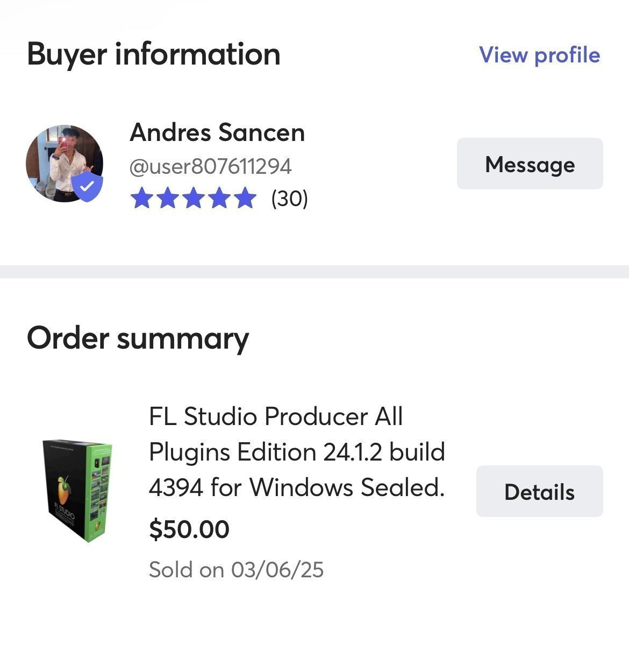The height and width of the screenshot is (672, 629).
Task: Click the Order summary heading
Action: click(138, 338)
